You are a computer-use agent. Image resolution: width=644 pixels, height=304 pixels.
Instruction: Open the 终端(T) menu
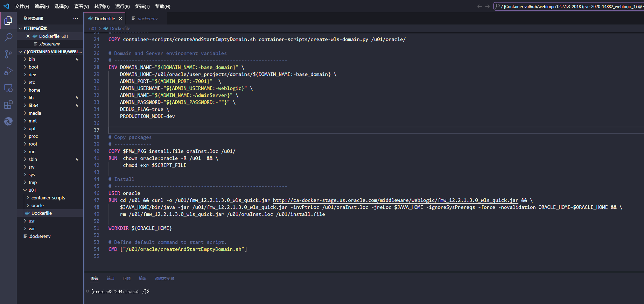click(x=142, y=6)
